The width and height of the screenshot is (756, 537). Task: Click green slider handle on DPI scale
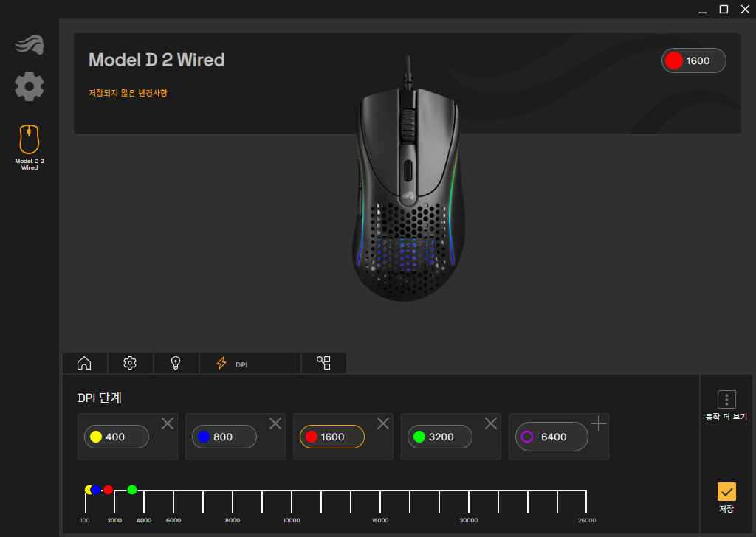(x=132, y=490)
